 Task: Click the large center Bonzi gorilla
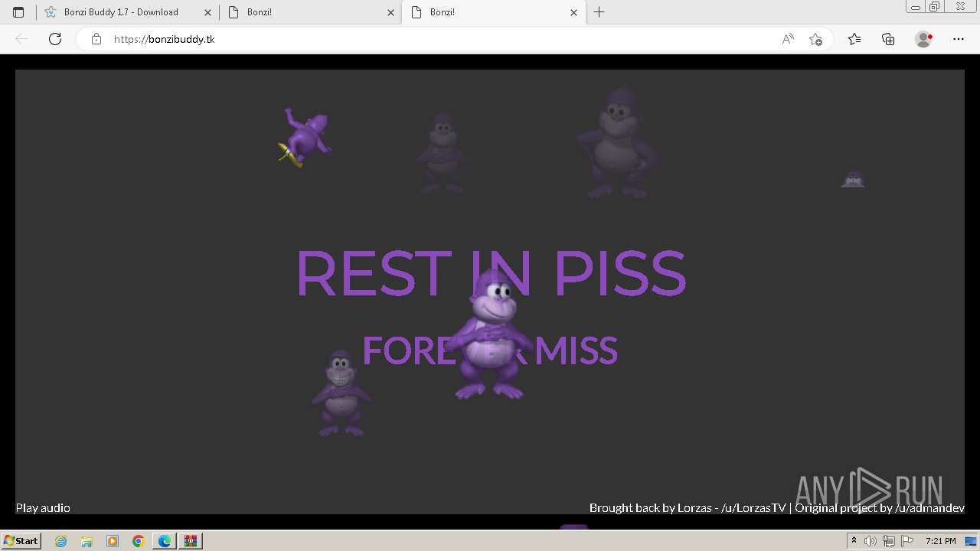(x=490, y=334)
